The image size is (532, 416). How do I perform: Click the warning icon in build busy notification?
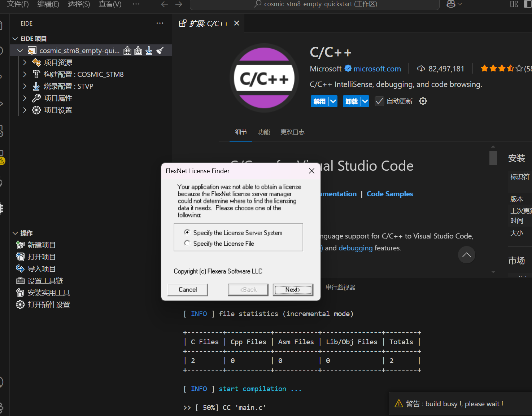click(399, 404)
